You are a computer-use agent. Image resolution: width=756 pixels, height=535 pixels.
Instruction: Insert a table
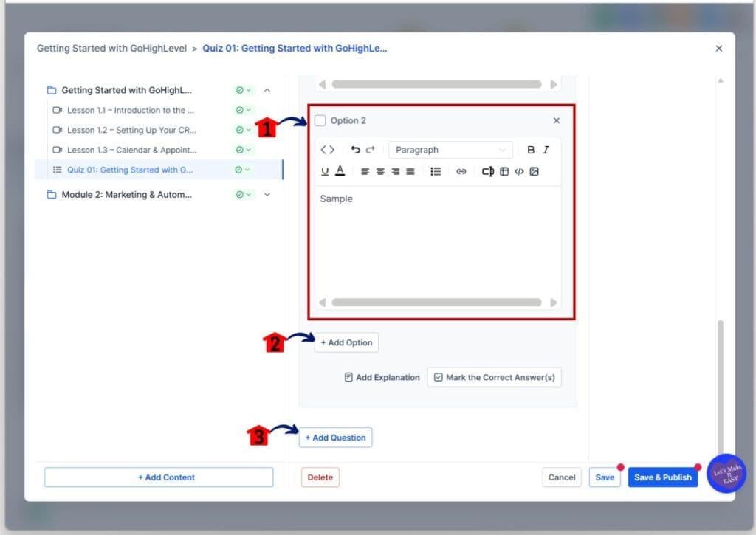(504, 172)
